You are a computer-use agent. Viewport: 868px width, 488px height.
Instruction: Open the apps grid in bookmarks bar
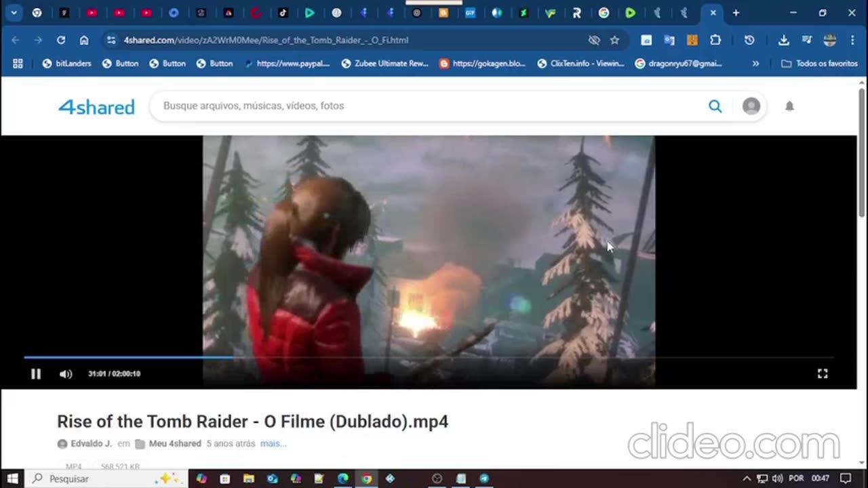18,63
